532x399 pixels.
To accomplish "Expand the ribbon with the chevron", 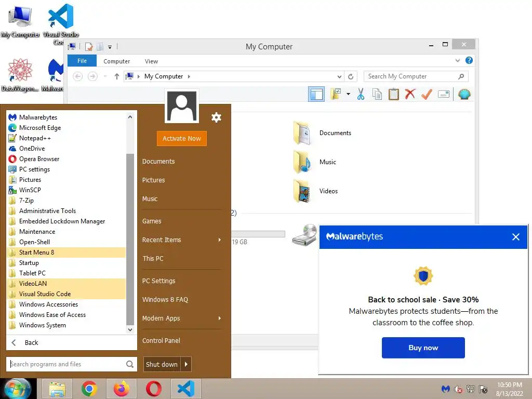I will coord(457,61).
